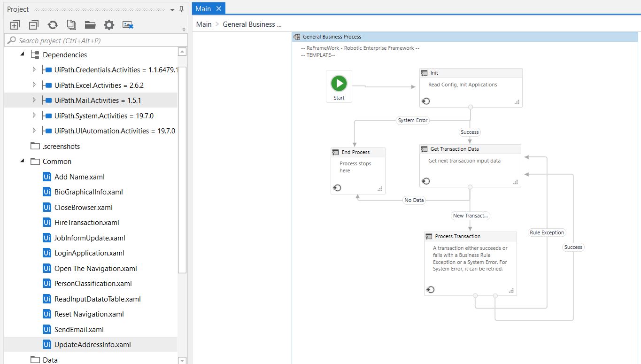Click the Show All Files icon
The height and width of the screenshot is (364, 641).
(x=71, y=25)
